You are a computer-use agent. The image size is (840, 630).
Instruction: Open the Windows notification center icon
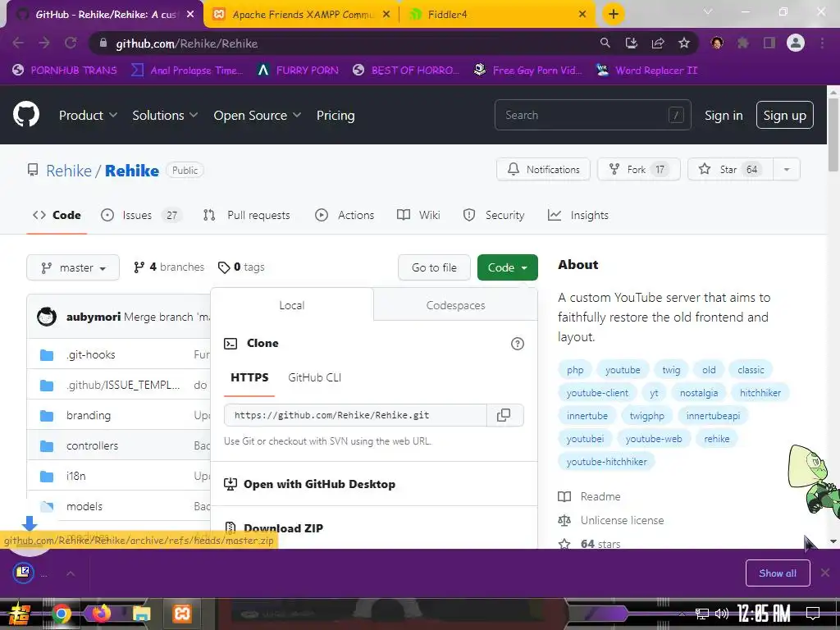(x=813, y=614)
